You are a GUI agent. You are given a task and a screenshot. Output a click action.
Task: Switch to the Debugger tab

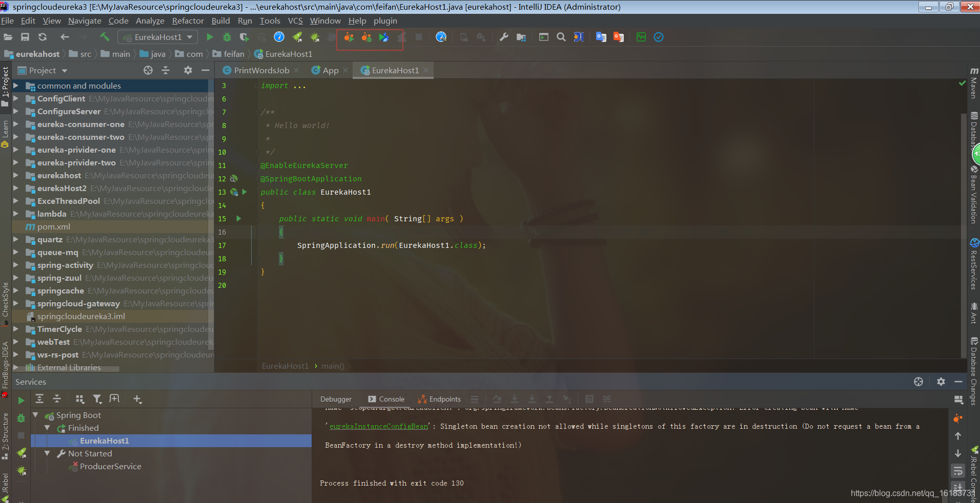coord(336,399)
